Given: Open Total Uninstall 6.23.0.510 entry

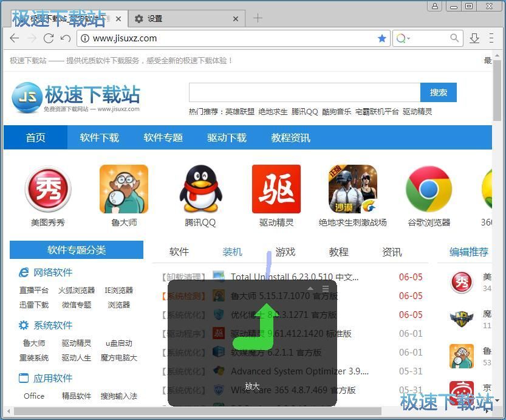Looking at the screenshot, I should 294,277.
